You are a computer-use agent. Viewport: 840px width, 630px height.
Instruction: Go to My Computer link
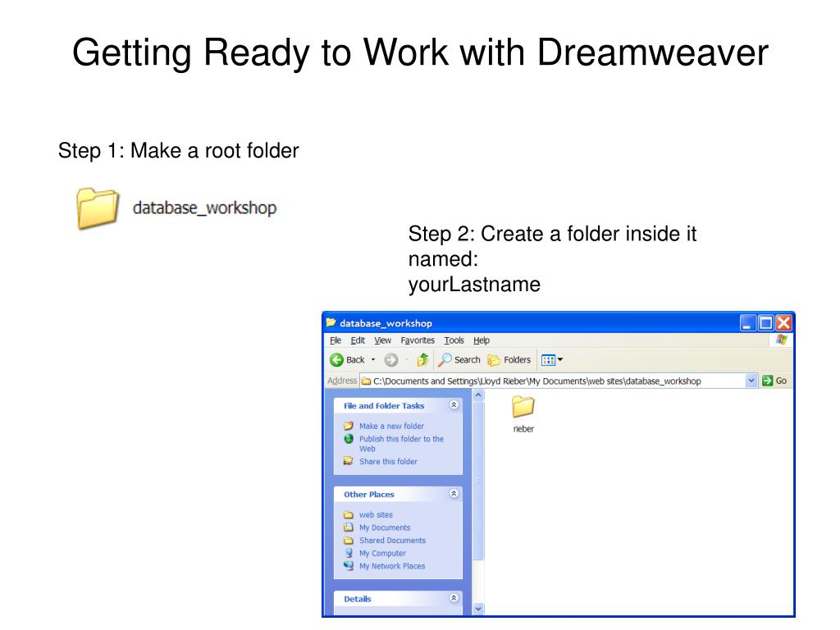coord(382,554)
